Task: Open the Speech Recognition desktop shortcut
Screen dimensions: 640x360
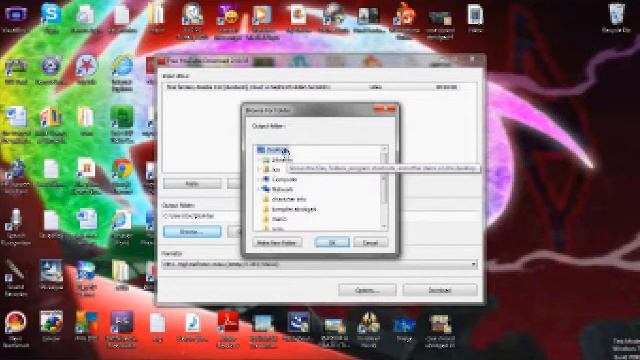Action: pyautogui.click(x=16, y=227)
